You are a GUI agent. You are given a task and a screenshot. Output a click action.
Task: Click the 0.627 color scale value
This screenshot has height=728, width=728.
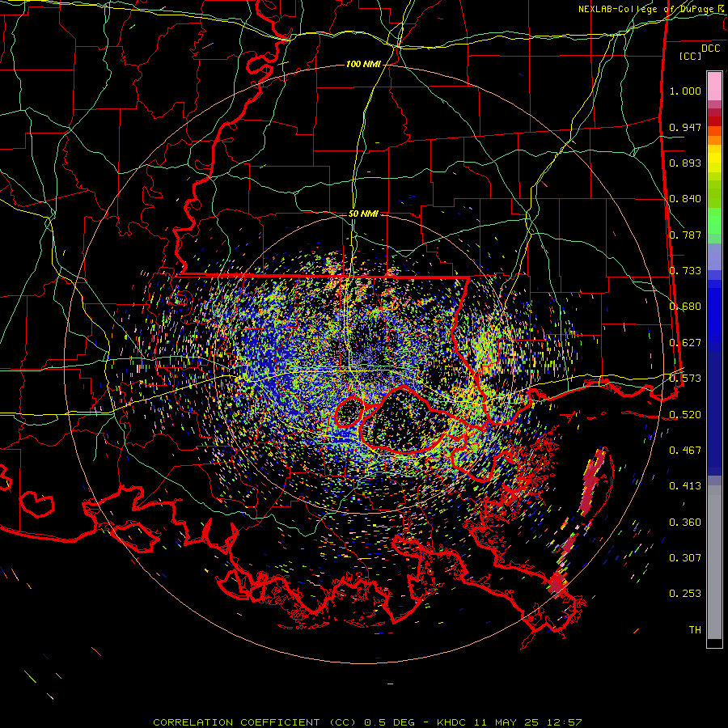(685, 343)
